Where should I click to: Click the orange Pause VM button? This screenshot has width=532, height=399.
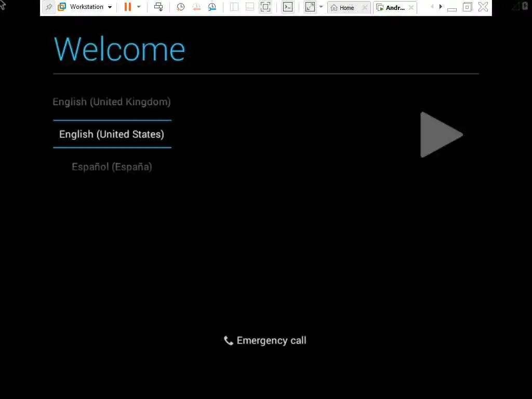coord(128,7)
